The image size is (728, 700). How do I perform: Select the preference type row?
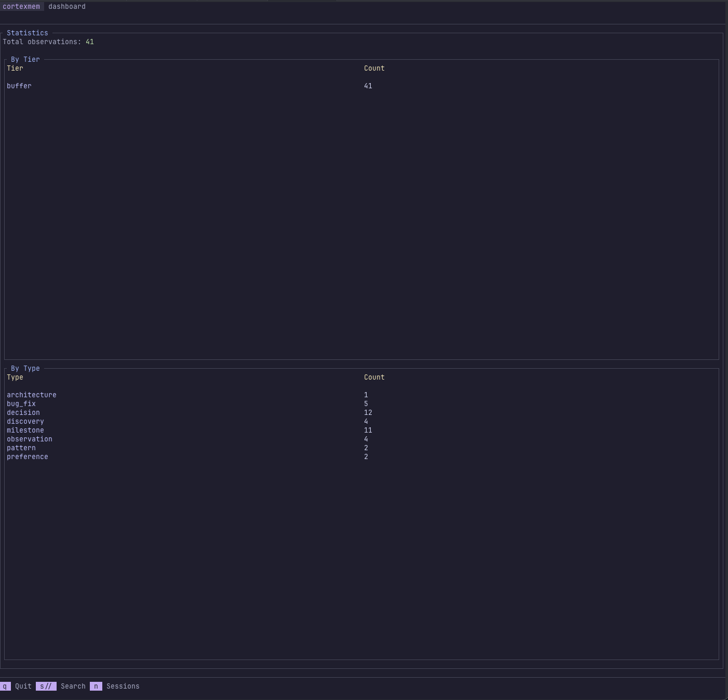(361, 457)
